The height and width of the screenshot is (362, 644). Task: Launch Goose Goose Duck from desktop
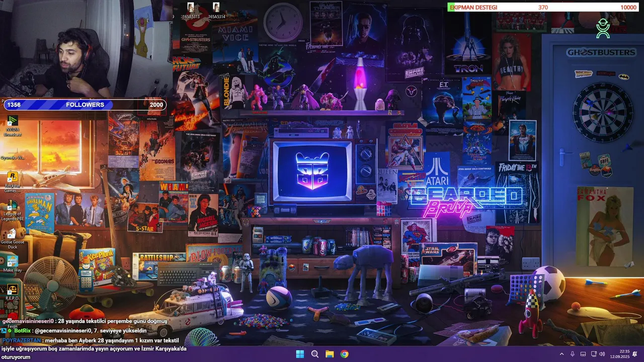(x=13, y=239)
